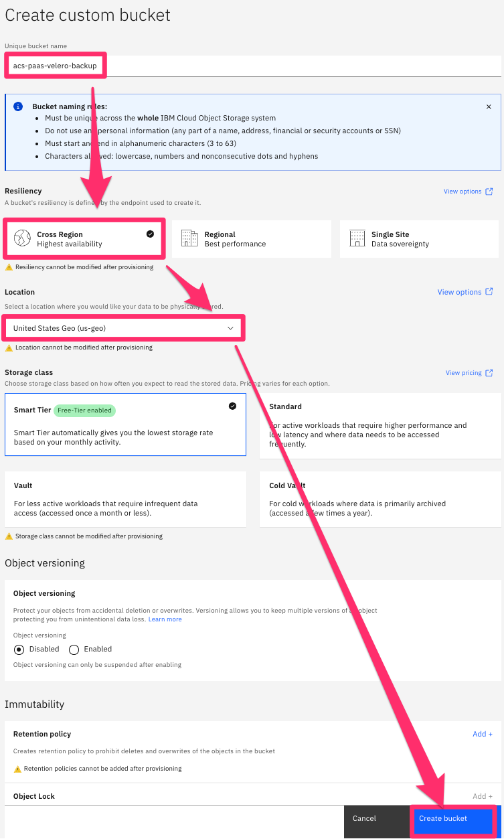Image resolution: width=504 pixels, height=839 pixels.
Task: Click warning icon for resiliency cannot be modified
Action: point(9,267)
